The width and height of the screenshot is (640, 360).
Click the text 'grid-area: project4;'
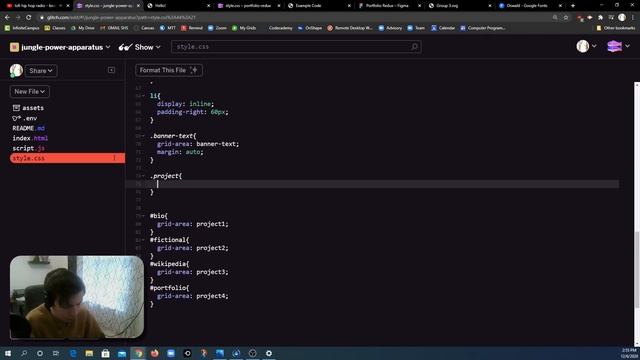(x=193, y=296)
